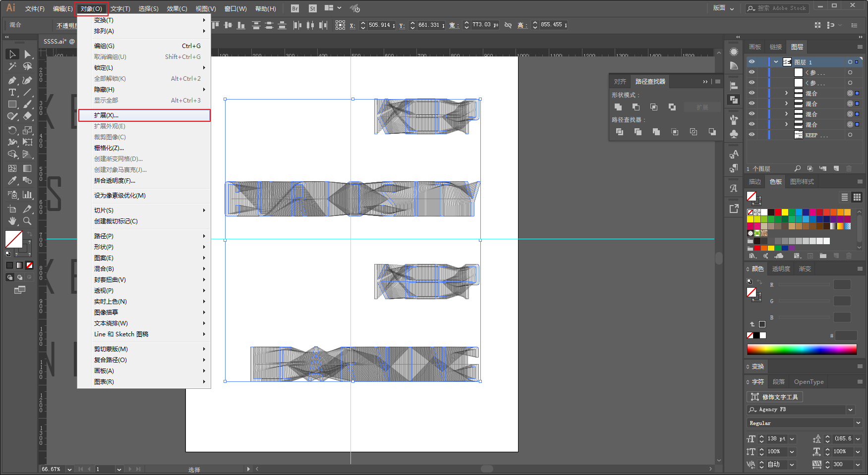Select the Direct Selection tool

tap(27, 54)
